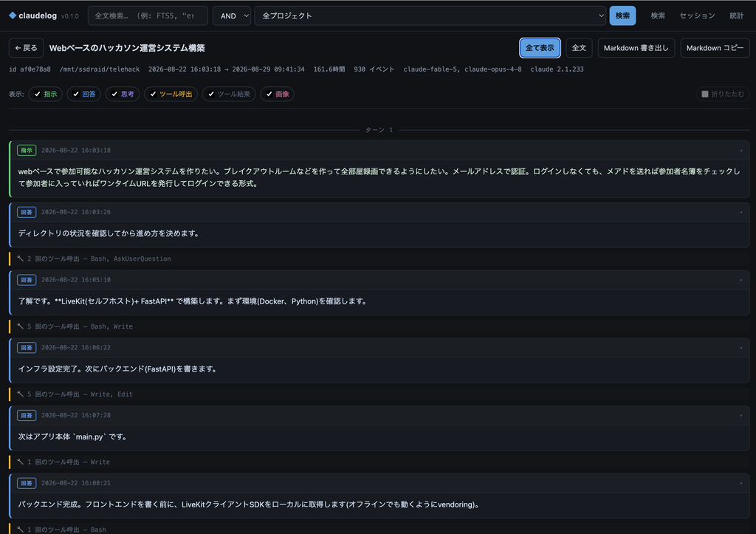The height and width of the screenshot is (534, 756).
Task: Click the 161.6時間 duration text
Action: click(329, 69)
